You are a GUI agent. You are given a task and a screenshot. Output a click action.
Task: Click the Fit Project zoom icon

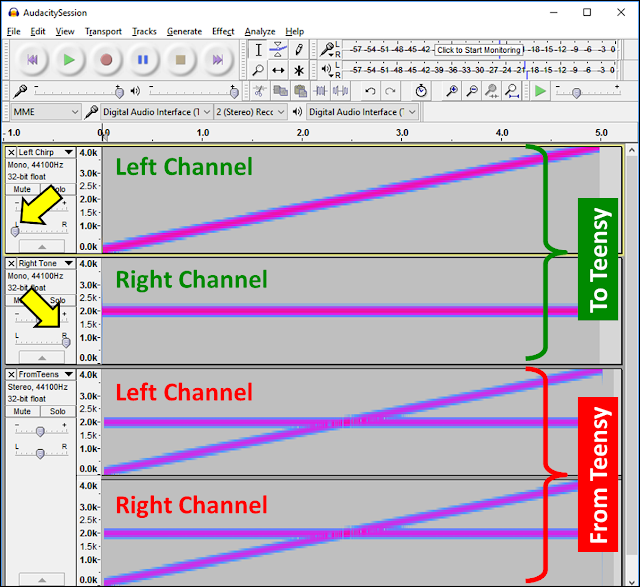point(512,91)
